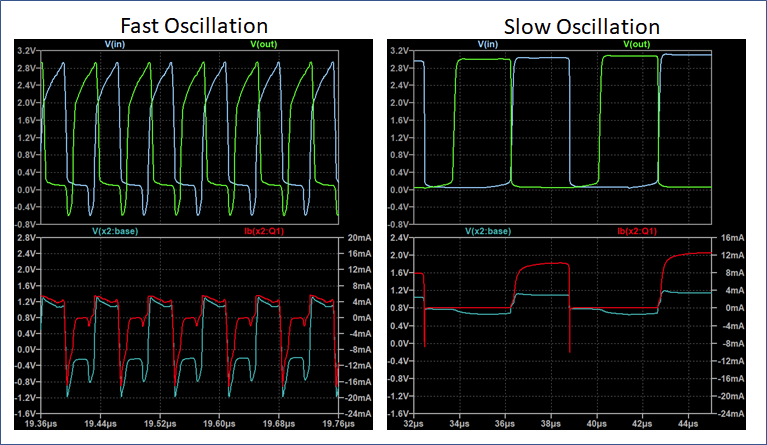Select Ib(x2:Q1) label in right lower pane

point(636,232)
